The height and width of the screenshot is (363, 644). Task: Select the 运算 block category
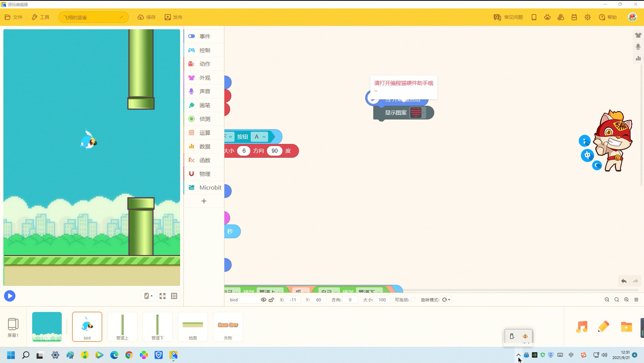pyautogui.click(x=204, y=133)
